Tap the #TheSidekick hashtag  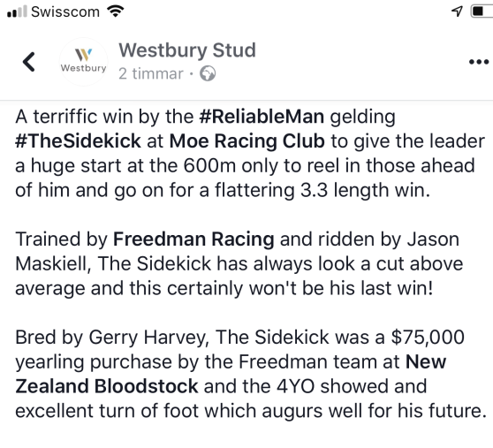78,140
